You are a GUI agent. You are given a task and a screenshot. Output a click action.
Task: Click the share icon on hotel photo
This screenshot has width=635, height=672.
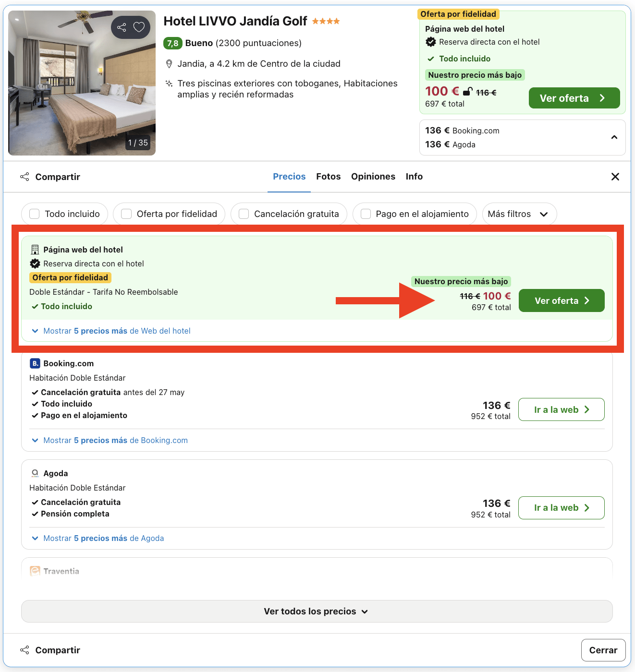tap(122, 27)
